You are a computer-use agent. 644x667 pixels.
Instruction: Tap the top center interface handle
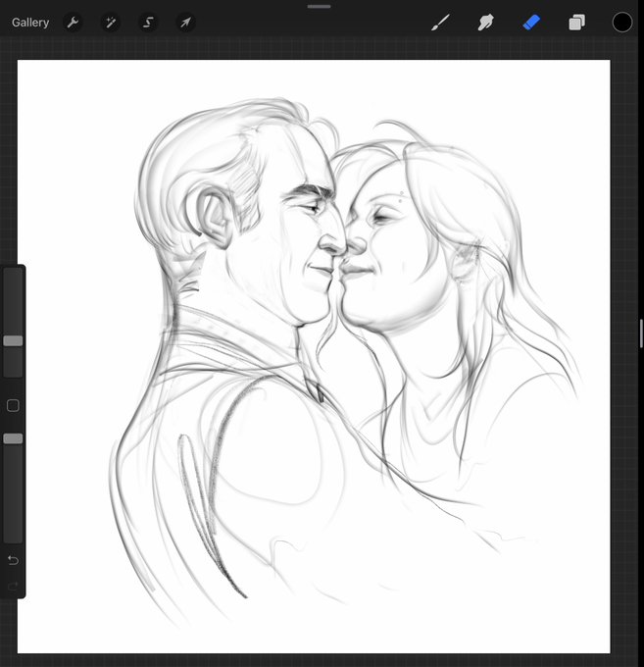(320, 7)
